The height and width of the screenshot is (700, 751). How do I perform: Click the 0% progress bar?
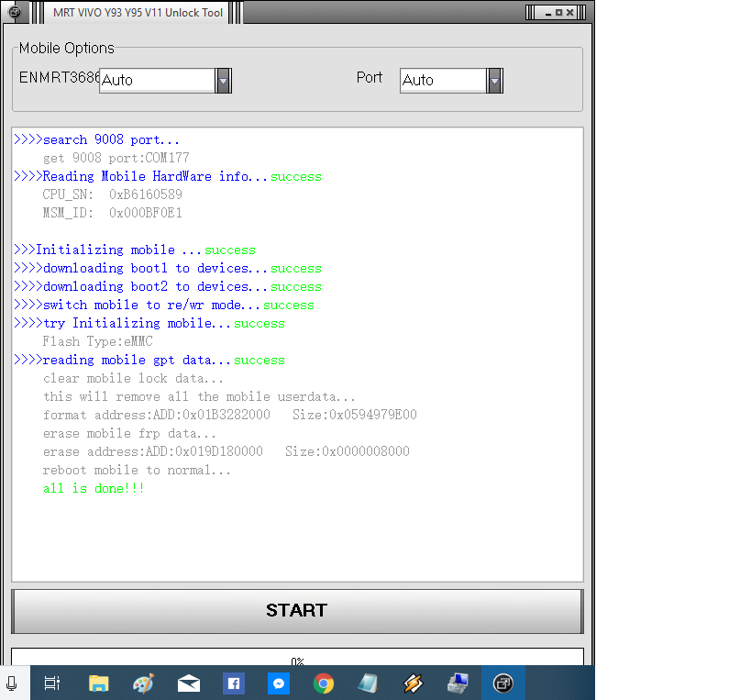coord(297,657)
